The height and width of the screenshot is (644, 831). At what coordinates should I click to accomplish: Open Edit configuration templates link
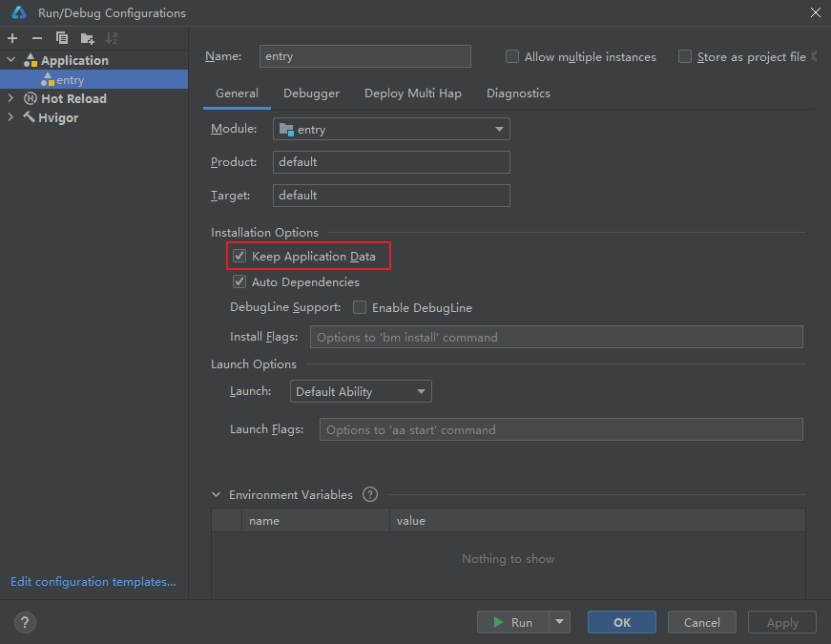(93, 581)
